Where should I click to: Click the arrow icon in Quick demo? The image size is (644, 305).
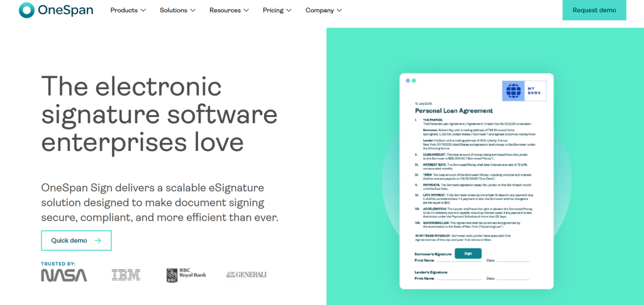click(97, 240)
